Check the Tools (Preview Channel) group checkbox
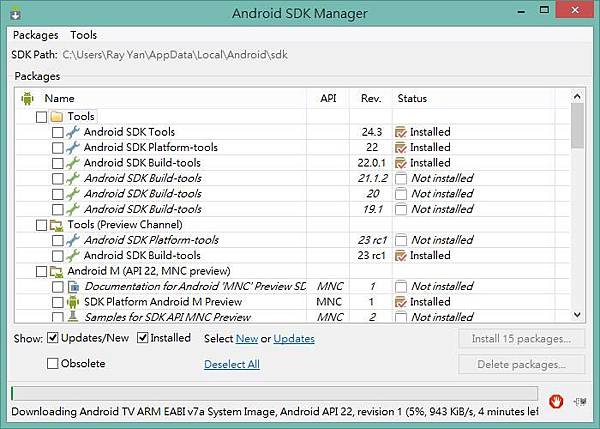Image resolution: width=600 pixels, height=429 pixels. (41, 225)
